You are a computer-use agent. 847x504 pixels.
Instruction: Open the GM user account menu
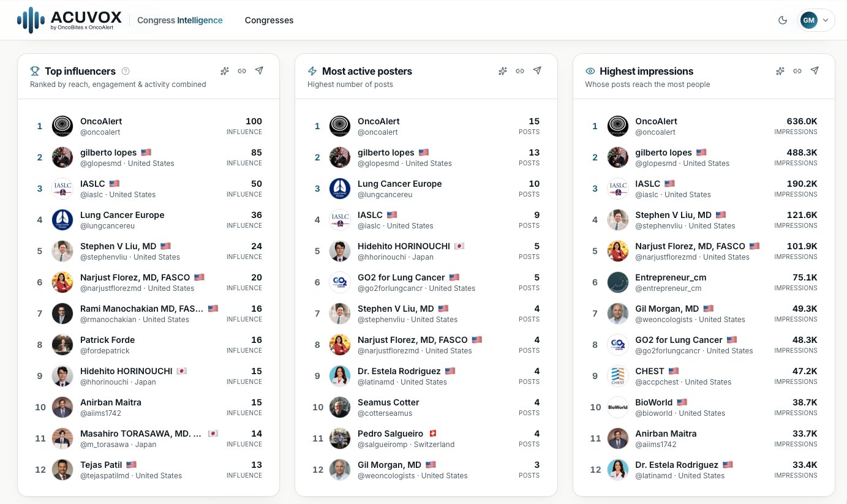pos(816,20)
